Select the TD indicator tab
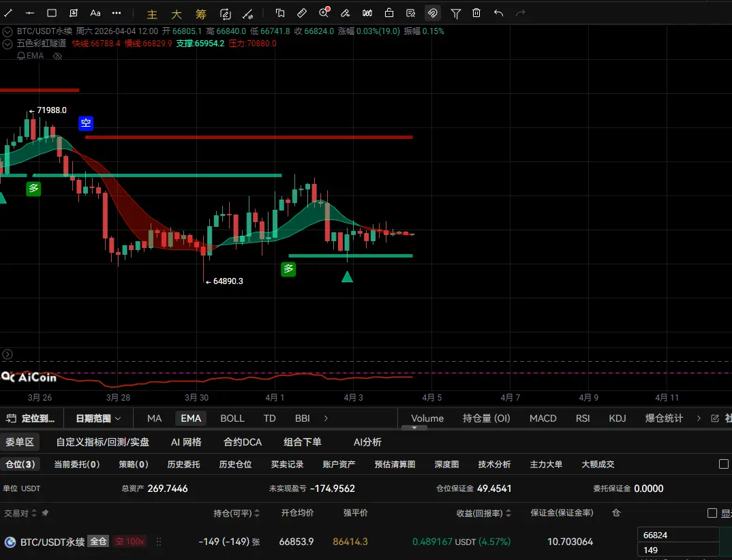This screenshot has height=560, width=732. [x=269, y=418]
